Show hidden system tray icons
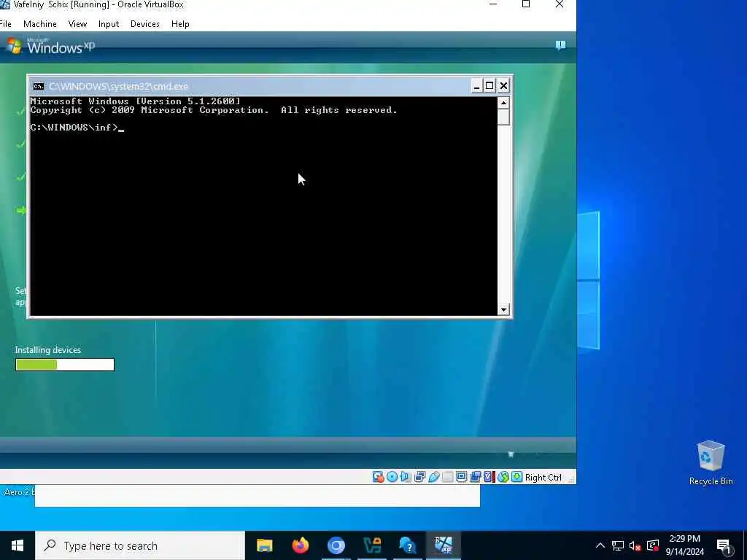747x560 pixels. point(600,545)
